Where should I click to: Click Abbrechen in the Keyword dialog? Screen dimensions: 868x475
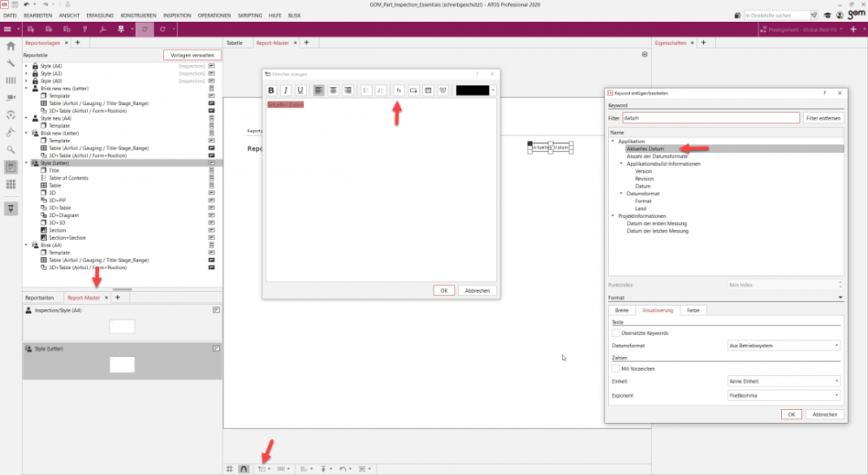click(825, 414)
